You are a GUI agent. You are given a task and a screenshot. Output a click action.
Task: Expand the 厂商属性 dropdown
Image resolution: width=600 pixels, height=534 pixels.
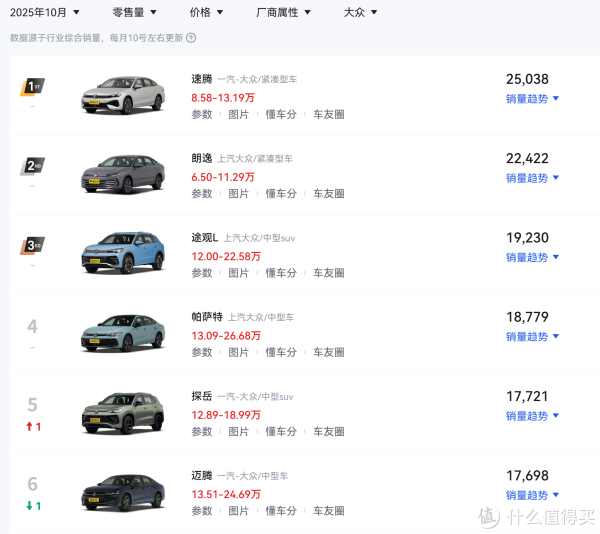pyautogui.click(x=284, y=13)
